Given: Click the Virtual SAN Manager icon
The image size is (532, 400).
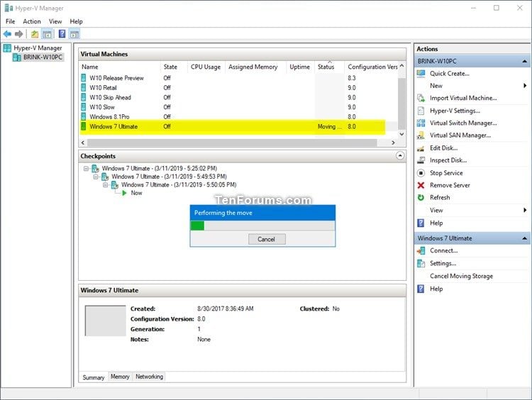Looking at the screenshot, I should click(x=421, y=135).
